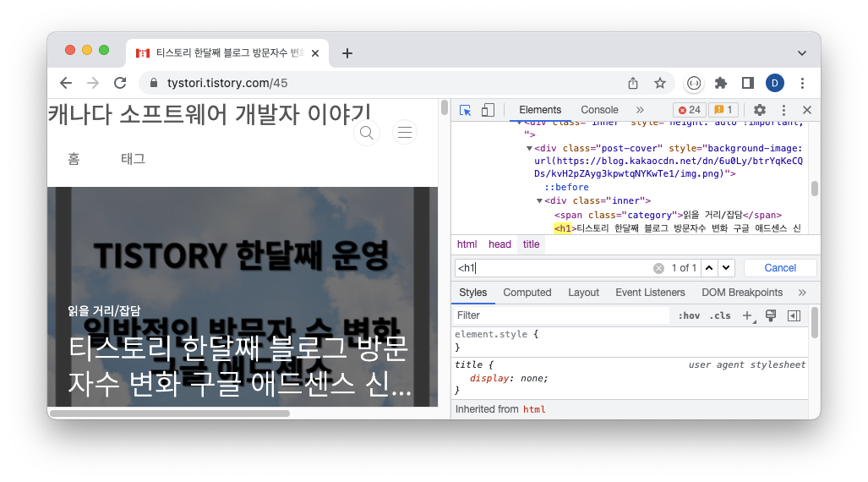Image resolution: width=868 pixels, height=482 pixels.
Task: Open the 태그 navigation link
Action: pyautogui.click(x=133, y=159)
